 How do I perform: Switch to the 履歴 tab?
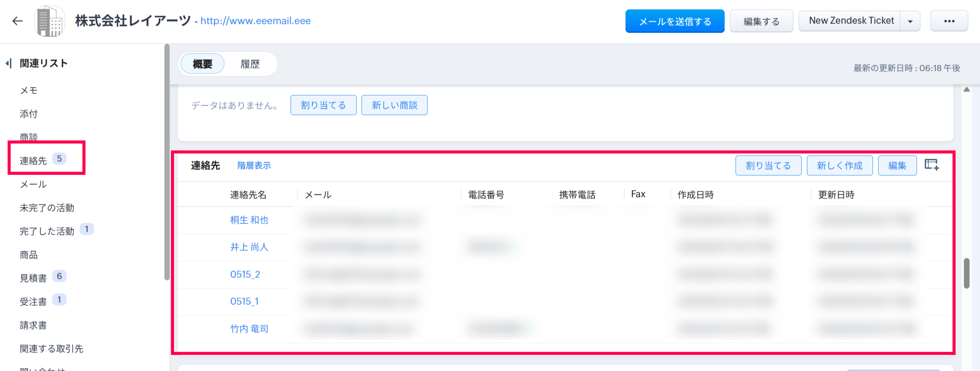pos(250,64)
